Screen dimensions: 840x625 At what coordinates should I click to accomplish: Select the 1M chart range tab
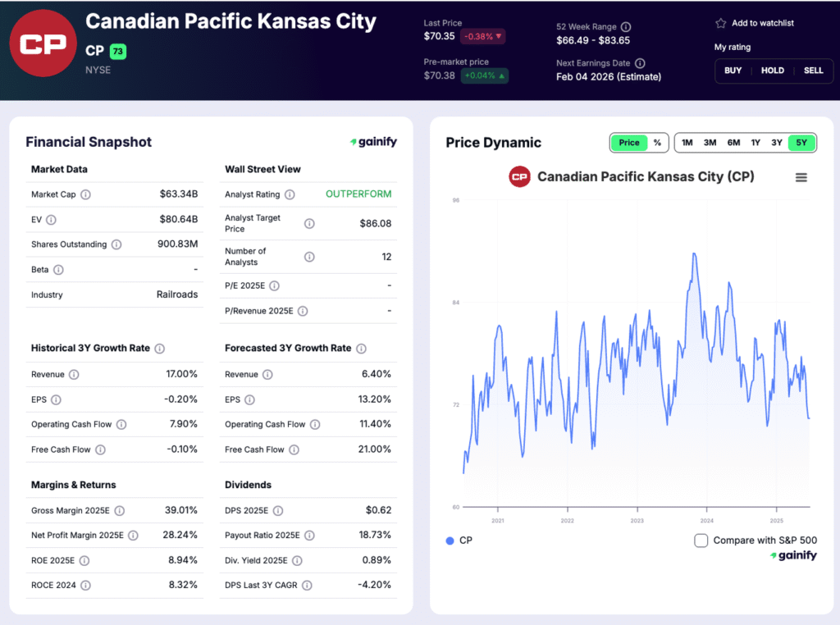[687, 142]
